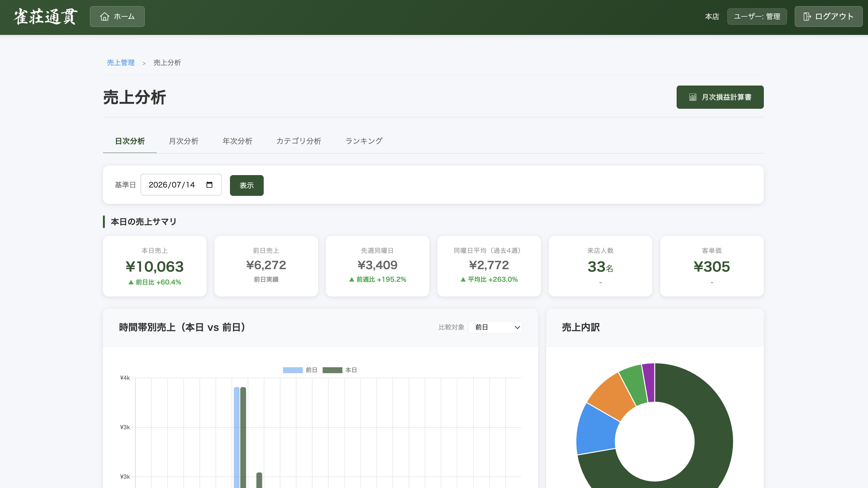Click the 本日の売上サマリ section heading

(143, 222)
